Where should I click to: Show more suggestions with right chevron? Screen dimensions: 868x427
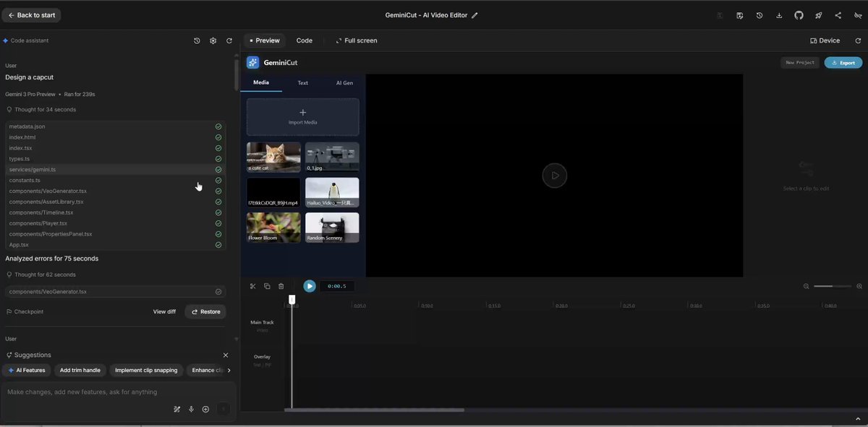click(x=229, y=371)
